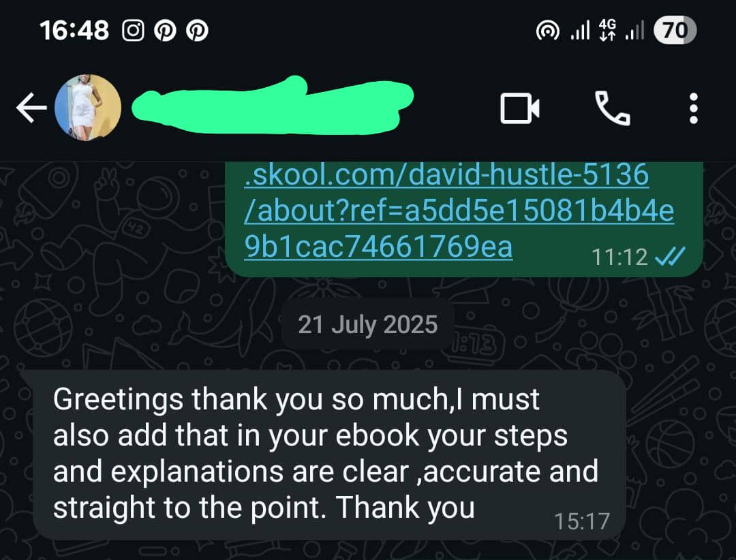
Task: Tap the 15:17 timestamp on received message
Action: (x=582, y=521)
